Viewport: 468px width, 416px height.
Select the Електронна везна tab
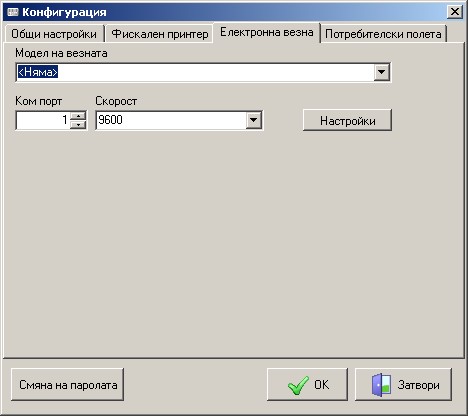pyautogui.click(x=267, y=32)
